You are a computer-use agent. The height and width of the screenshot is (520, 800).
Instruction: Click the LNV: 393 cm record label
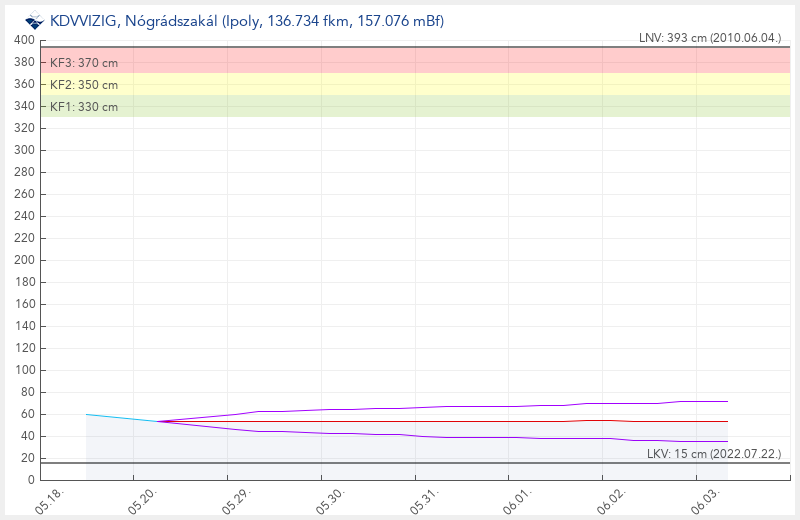pyautogui.click(x=710, y=38)
